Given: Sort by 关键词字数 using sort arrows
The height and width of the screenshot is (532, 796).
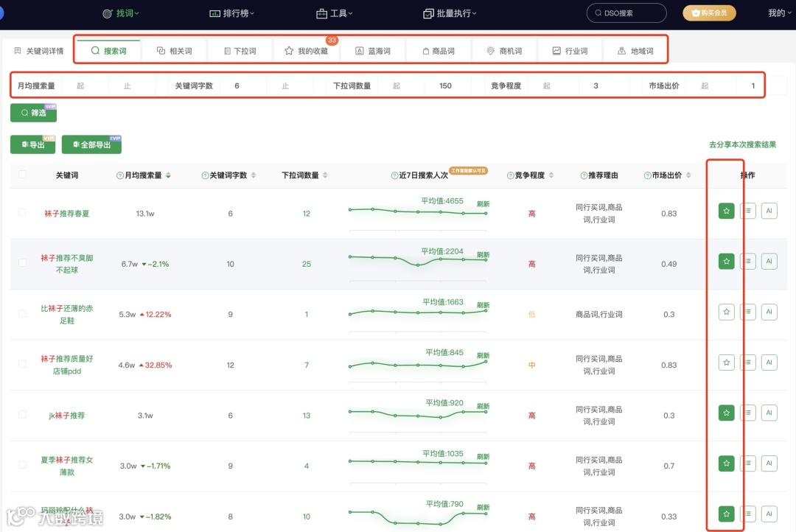Looking at the screenshot, I should tap(254, 175).
